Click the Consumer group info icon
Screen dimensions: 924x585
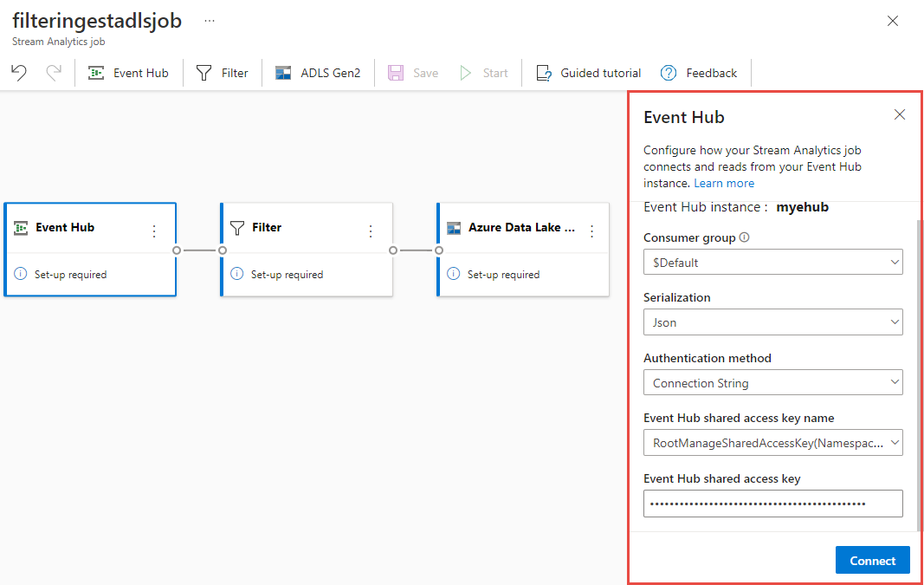pos(744,237)
